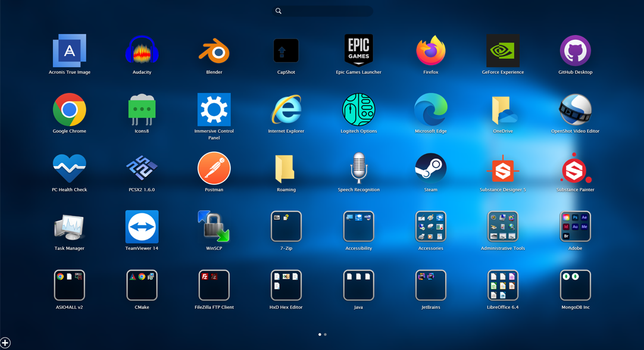Open Immersive Control Panel
The height and width of the screenshot is (350, 644).
click(214, 110)
